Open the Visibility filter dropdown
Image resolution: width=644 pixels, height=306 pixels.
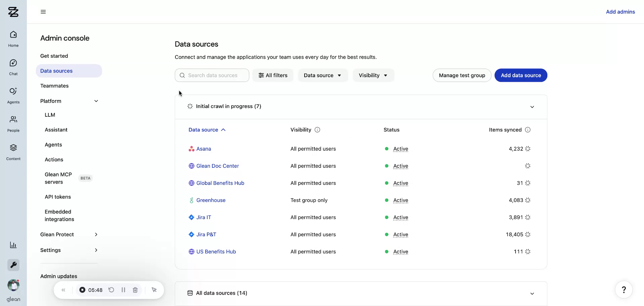373,75
